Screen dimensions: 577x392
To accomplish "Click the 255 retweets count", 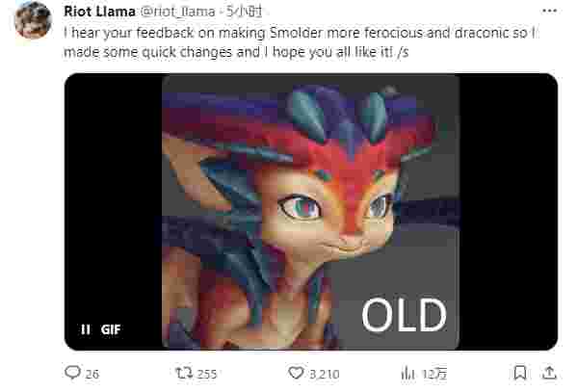I will [207, 374].
